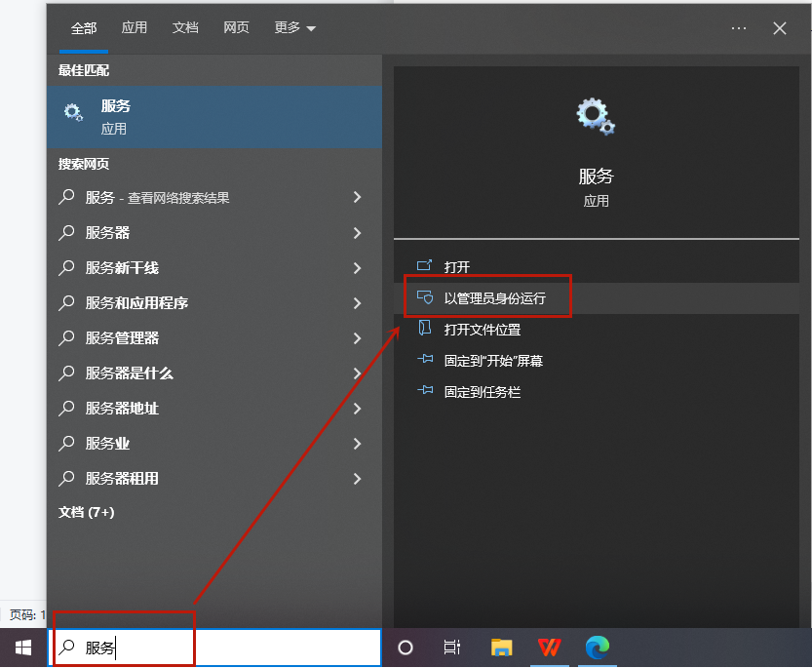The width and height of the screenshot is (812, 668).
Task: Switch to the 网页 tab
Action: (236, 28)
